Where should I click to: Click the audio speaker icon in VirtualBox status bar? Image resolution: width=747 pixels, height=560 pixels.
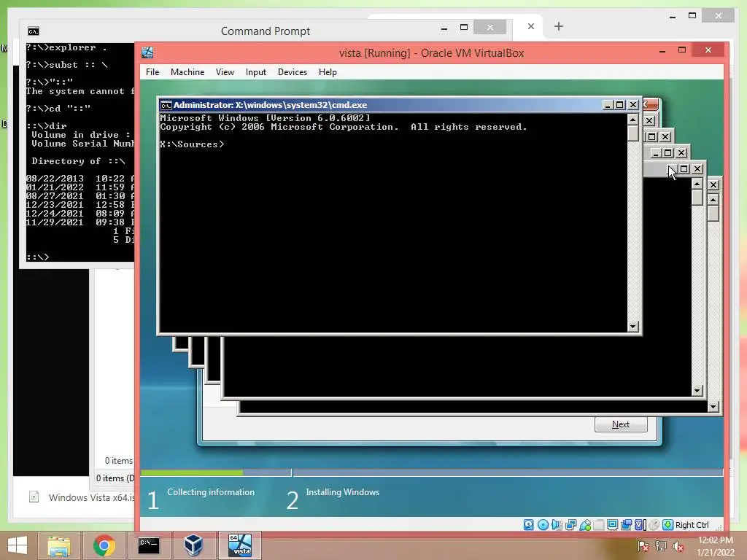coord(557,525)
